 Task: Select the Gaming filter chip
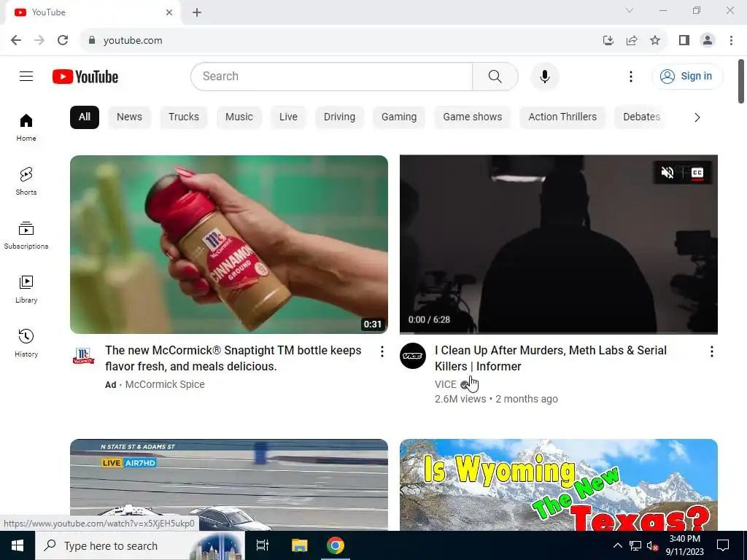click(399, 117)
